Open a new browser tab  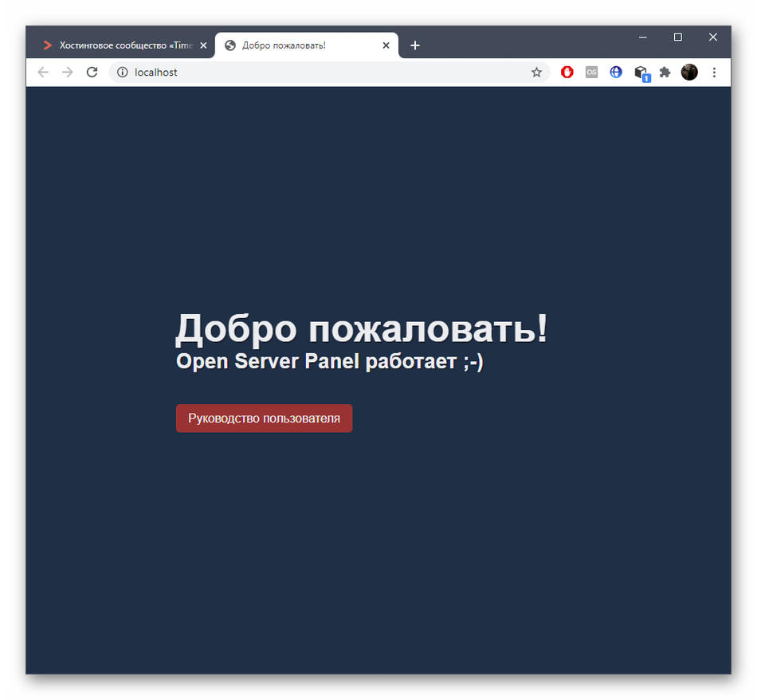(414, 45)
